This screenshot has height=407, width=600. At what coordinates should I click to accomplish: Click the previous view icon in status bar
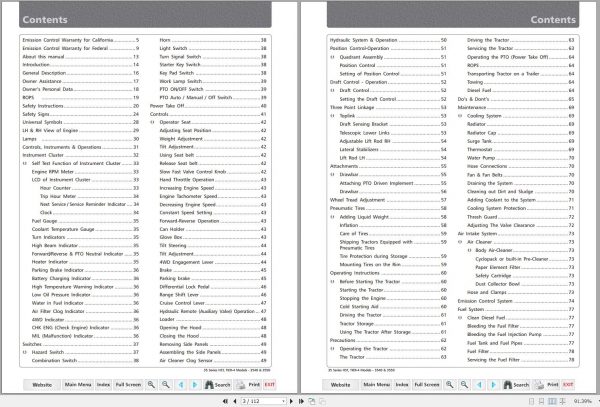(x=312, y=401)
